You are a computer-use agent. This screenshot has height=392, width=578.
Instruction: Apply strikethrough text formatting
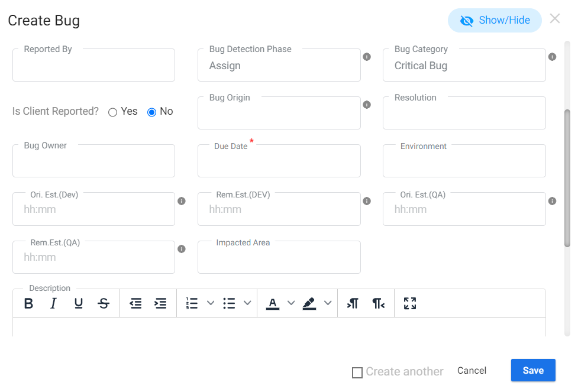[x=104, y=303]
